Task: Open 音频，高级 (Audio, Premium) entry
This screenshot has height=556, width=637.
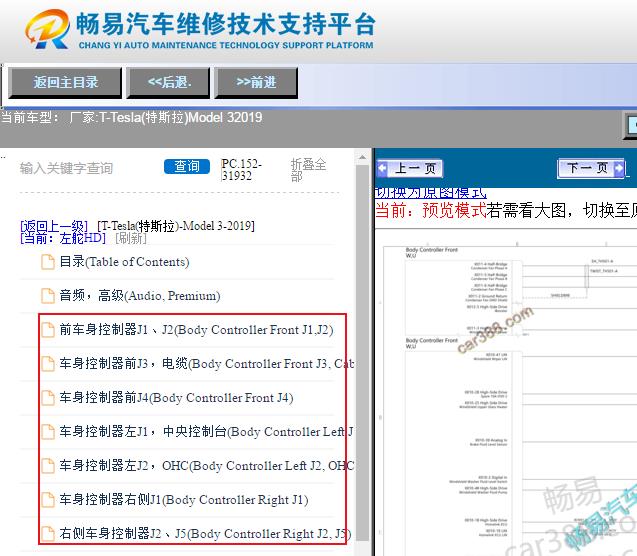Action: (x=140, y=296)
